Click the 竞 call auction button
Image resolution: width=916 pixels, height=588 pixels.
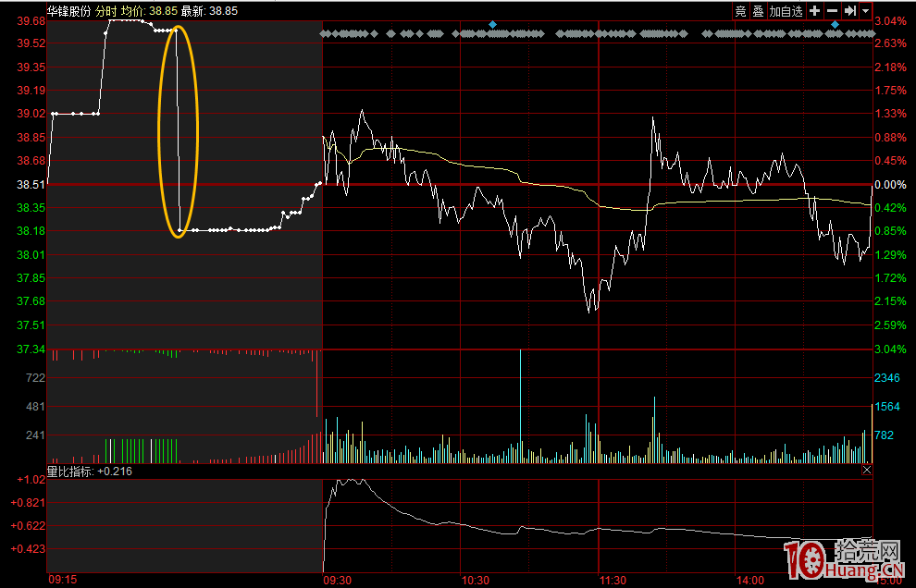(740, 11)
